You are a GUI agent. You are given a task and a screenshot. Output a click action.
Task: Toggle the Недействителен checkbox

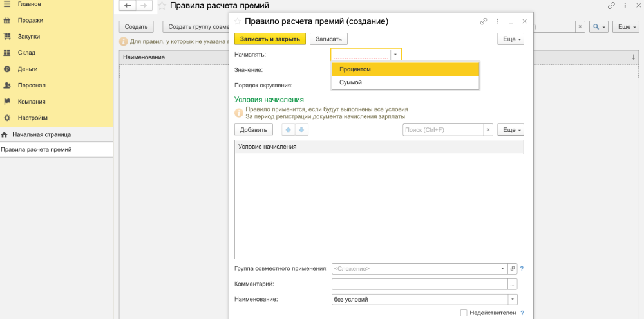click(x=464, y=313)
